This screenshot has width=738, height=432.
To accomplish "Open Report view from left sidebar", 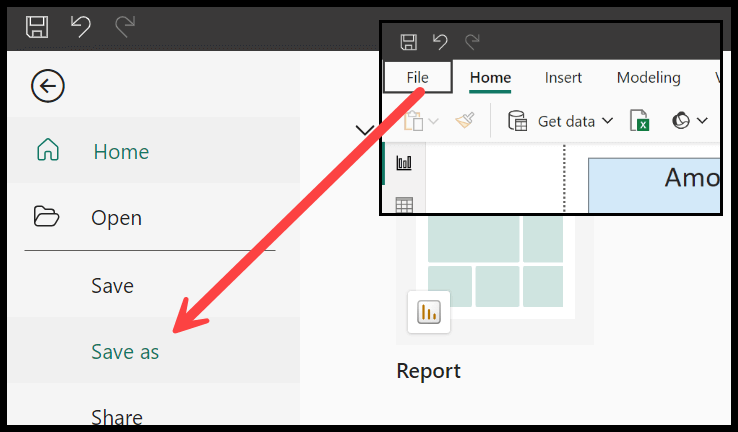I will coord(404,163).
